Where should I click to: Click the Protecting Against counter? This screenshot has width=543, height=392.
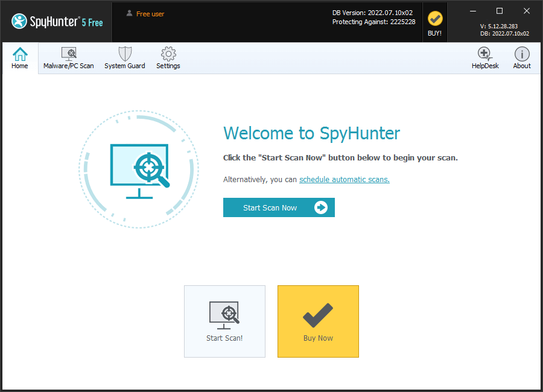(x=373, y=21)
